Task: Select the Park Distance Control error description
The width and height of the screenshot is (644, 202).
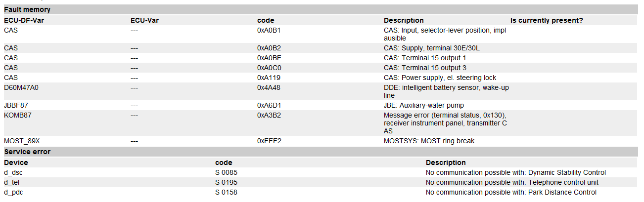Action: (x=511, y=192)
